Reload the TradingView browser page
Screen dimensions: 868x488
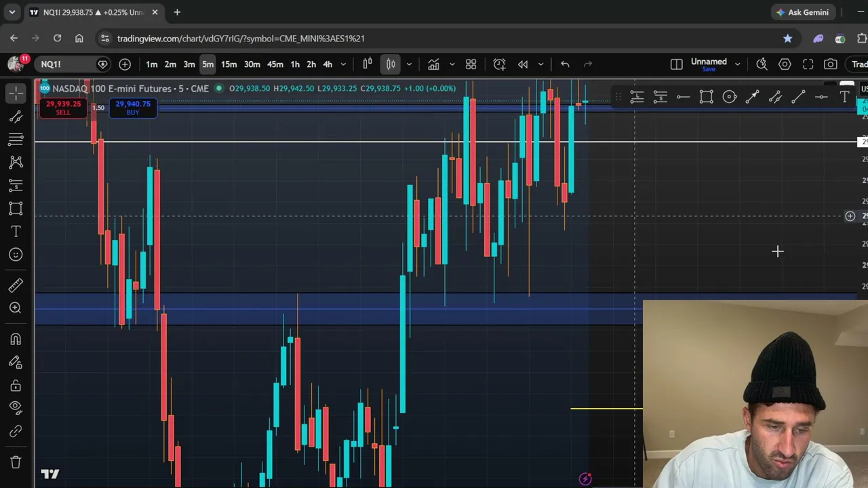pyautogui.click(x=58, y=39)
